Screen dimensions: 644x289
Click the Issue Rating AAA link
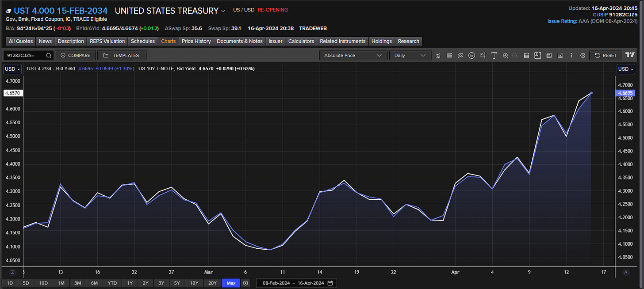(593, 21)
